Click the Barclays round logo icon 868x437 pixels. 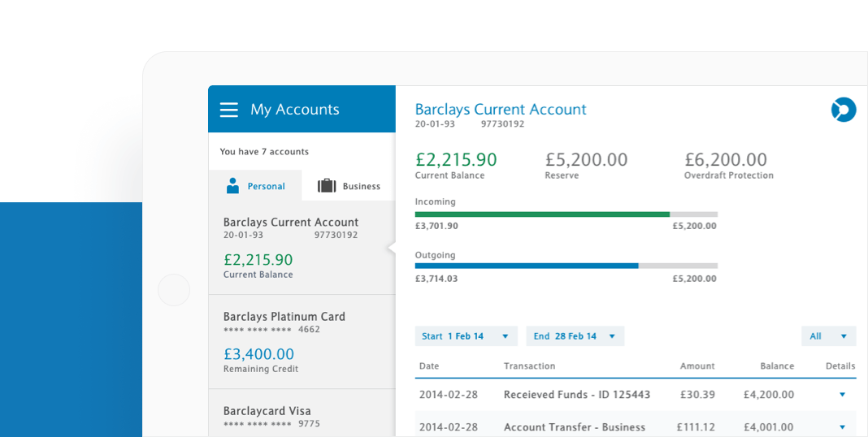(843, 110)
